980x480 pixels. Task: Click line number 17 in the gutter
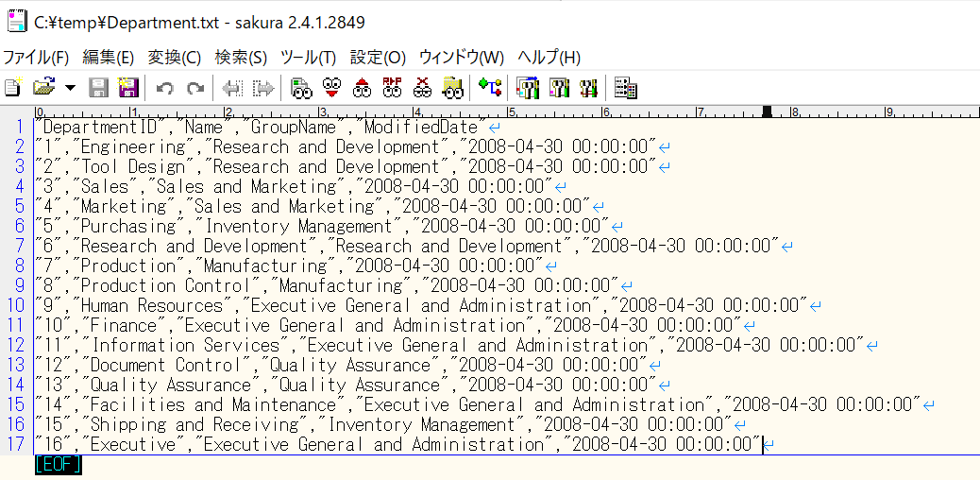[15, 444]
